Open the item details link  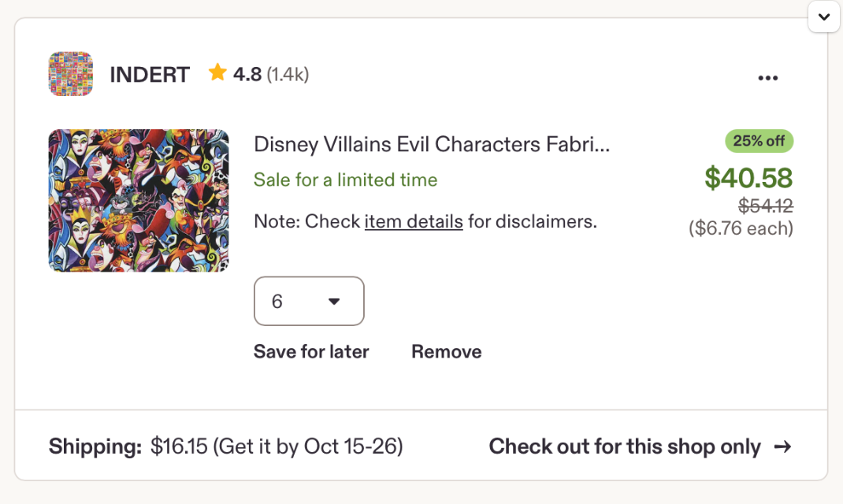pos(414,221)
